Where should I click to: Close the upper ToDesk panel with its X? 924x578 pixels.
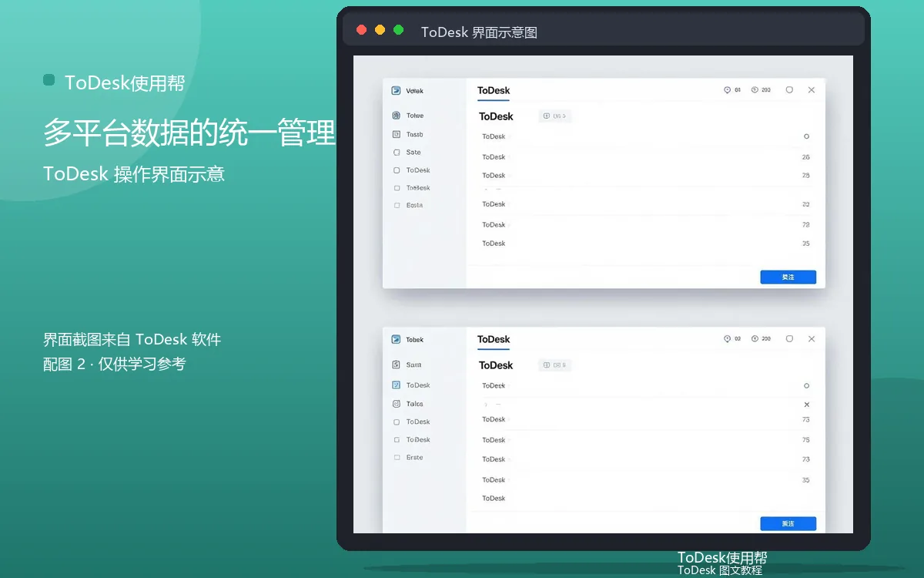(x=811, y=90)
